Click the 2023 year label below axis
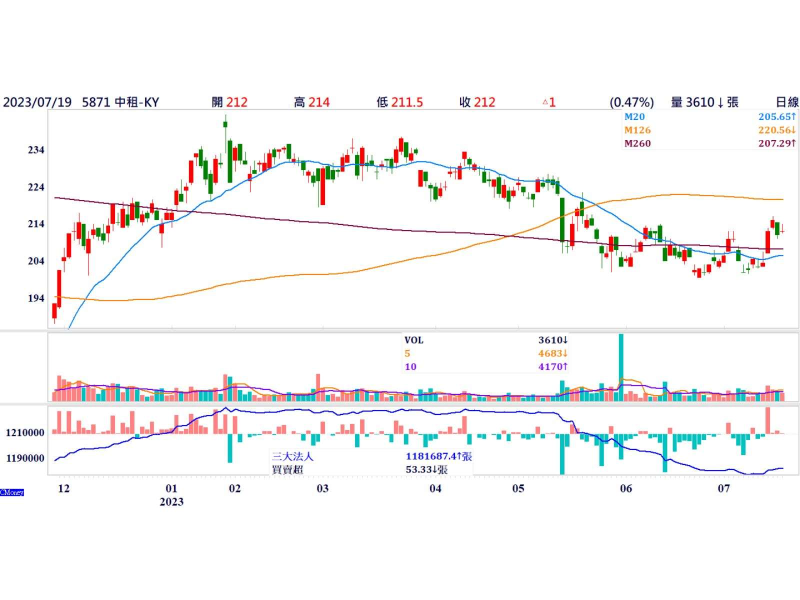 (x=171, y=502)
